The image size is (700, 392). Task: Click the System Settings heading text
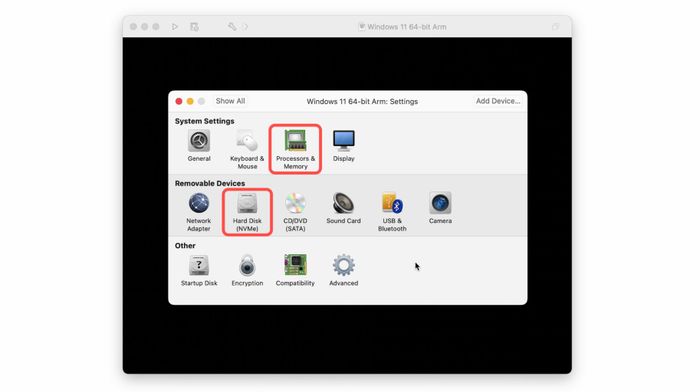click(204, 121)
